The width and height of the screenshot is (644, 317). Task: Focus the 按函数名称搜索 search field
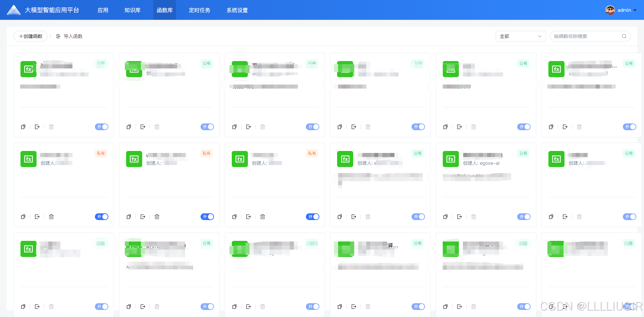coord(590,36)
